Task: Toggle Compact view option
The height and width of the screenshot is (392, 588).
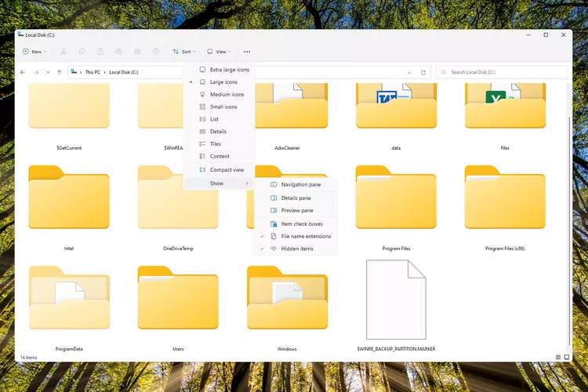Action: [220, 169]
